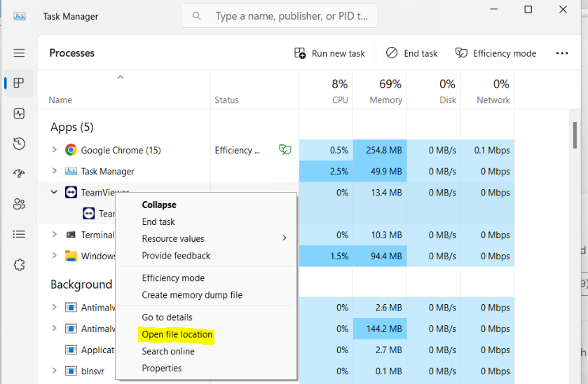
Task: Click the search box at top
Action: tap(279, 15)
